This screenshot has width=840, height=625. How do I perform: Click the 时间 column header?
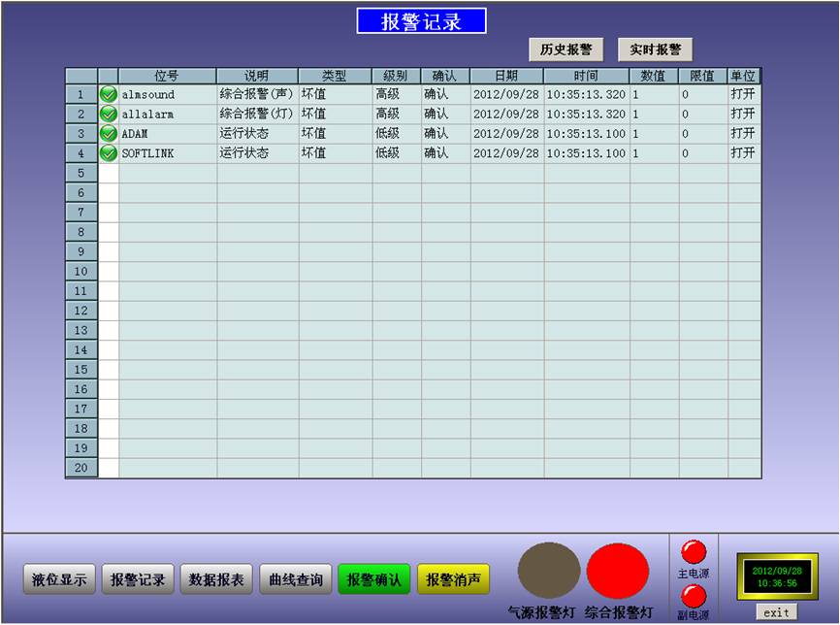click(x=586, y=76)
